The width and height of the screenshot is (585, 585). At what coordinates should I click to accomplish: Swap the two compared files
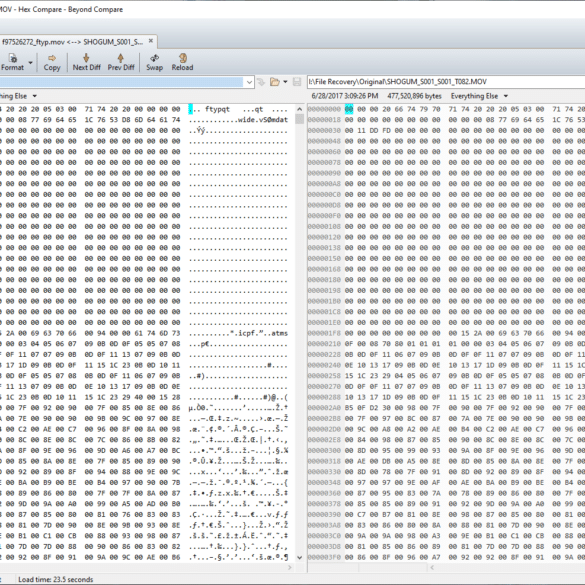coord(154,62)
